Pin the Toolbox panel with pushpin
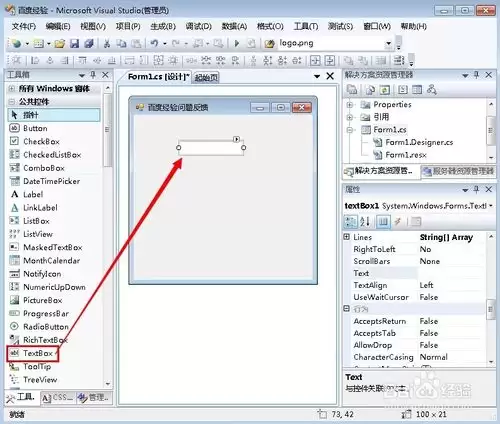500x424 pixels. (93, 75)
